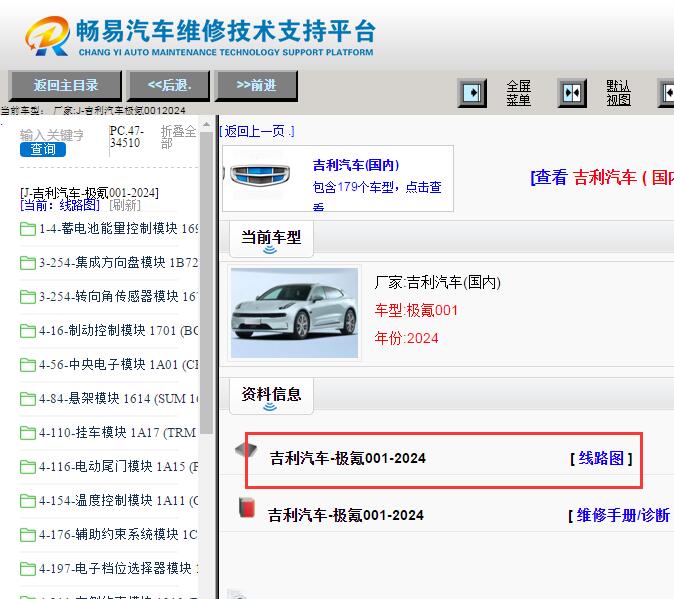Click the full-screen menu icon beside 全屏菜单
Image resolution: width=674 pixels, height=599 pixels.
(x=472, y=93)
